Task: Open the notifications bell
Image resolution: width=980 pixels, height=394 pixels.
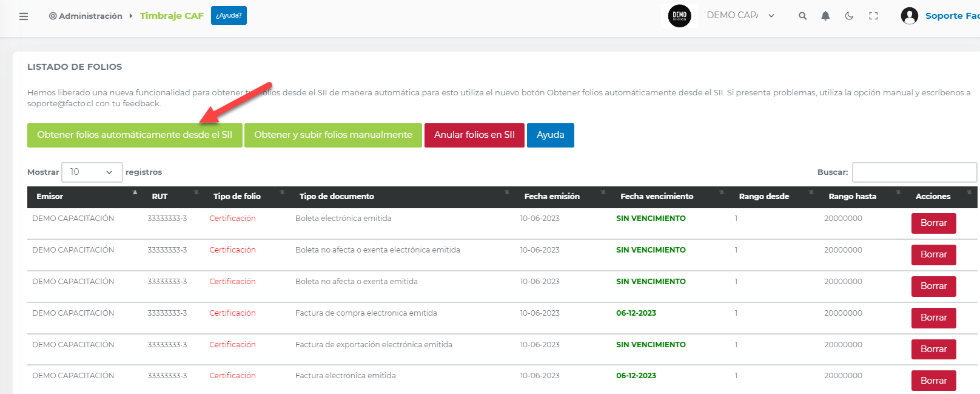Action: click(x=825, y=16)
